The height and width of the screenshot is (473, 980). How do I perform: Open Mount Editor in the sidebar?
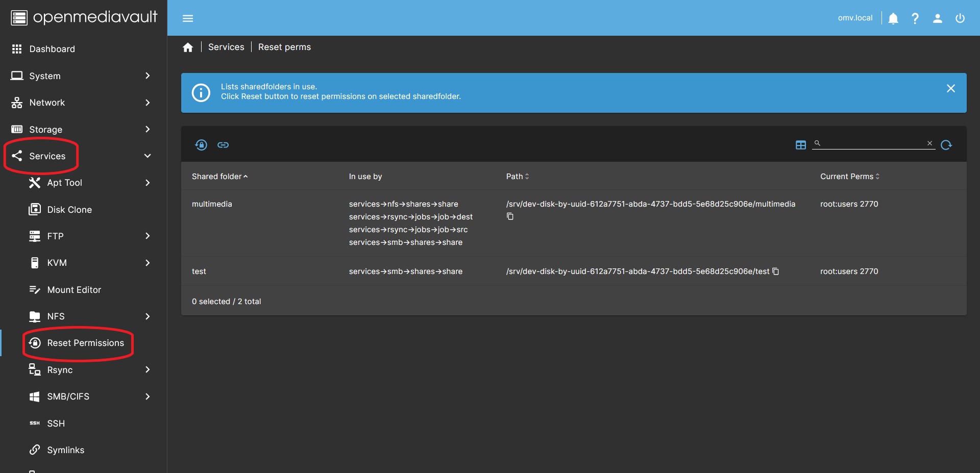(x=74, y=290)
